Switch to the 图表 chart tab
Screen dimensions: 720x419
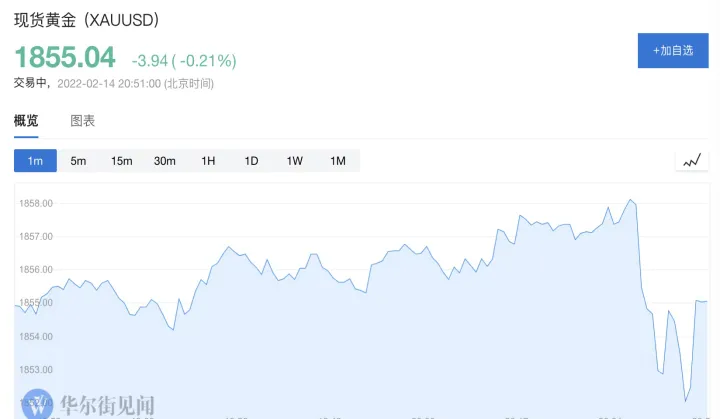coord(83,121)
